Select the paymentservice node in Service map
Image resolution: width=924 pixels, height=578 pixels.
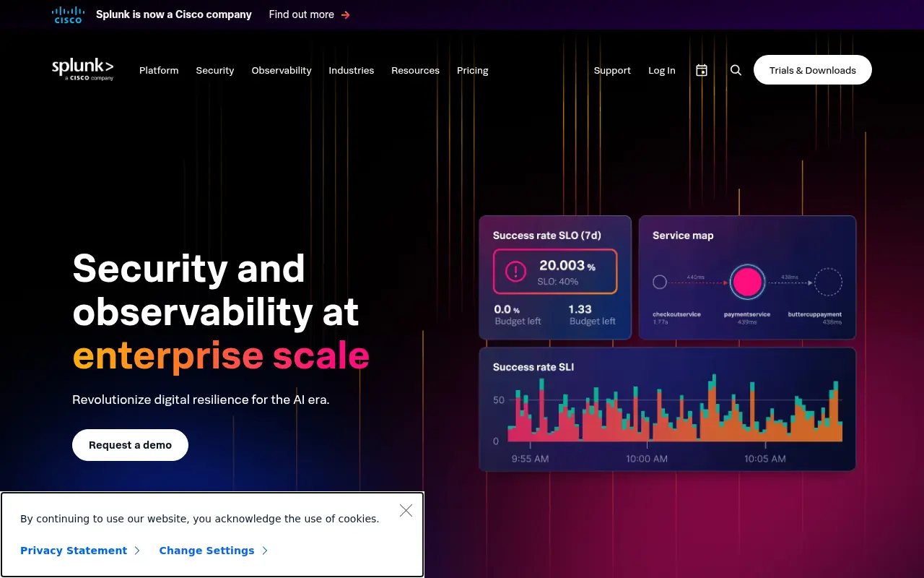pyautogui.click(x=747, y=282)
